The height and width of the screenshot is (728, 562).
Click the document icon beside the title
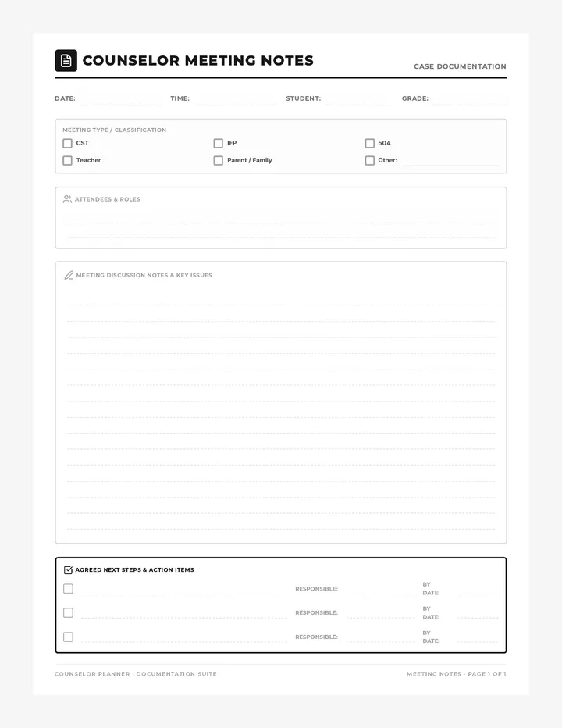pos(66,60)
